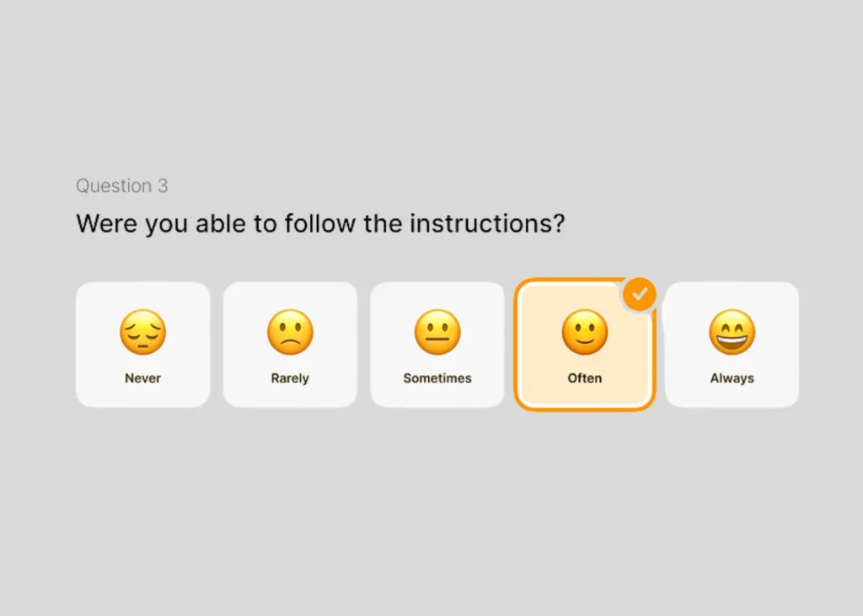The image size is (863, 616).
Task: Deselect the highlighted Often card
Action: pyautogui.click(x=585, y=354)
